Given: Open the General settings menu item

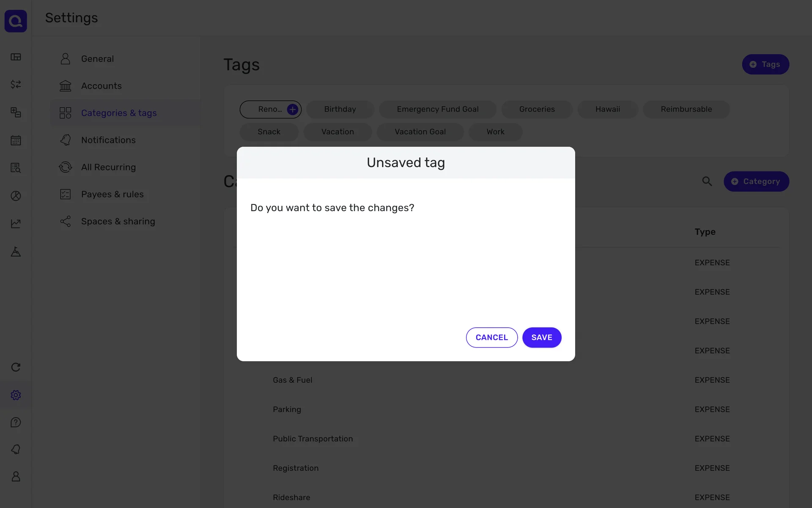Looking at the screenshot, I should (97, 59).
